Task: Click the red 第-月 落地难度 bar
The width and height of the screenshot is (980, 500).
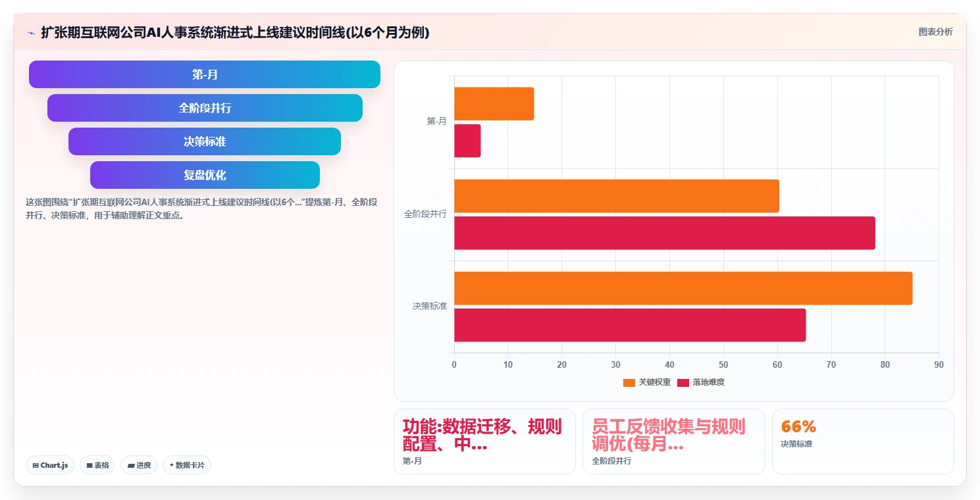Action: [x=467, y=141]
